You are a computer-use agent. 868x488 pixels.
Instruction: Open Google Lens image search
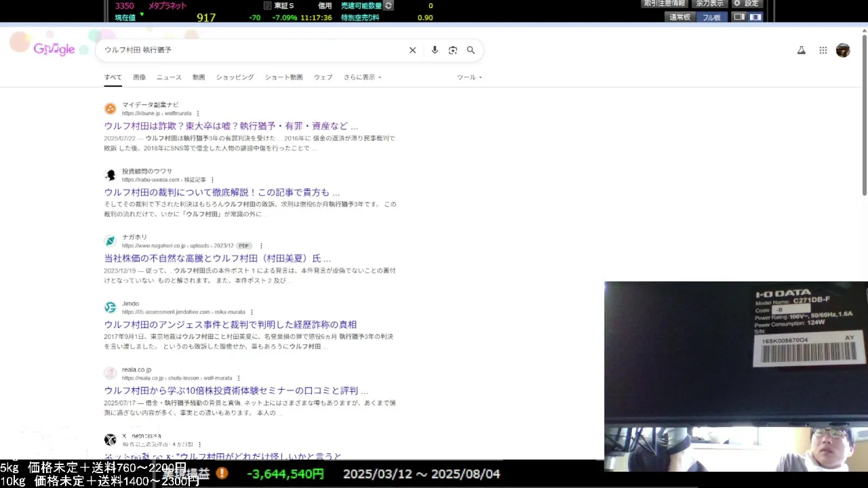pos(453,50)
